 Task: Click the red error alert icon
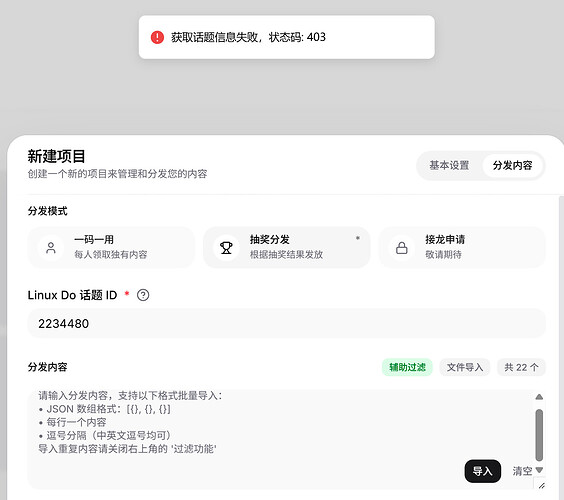coord(157,37)
